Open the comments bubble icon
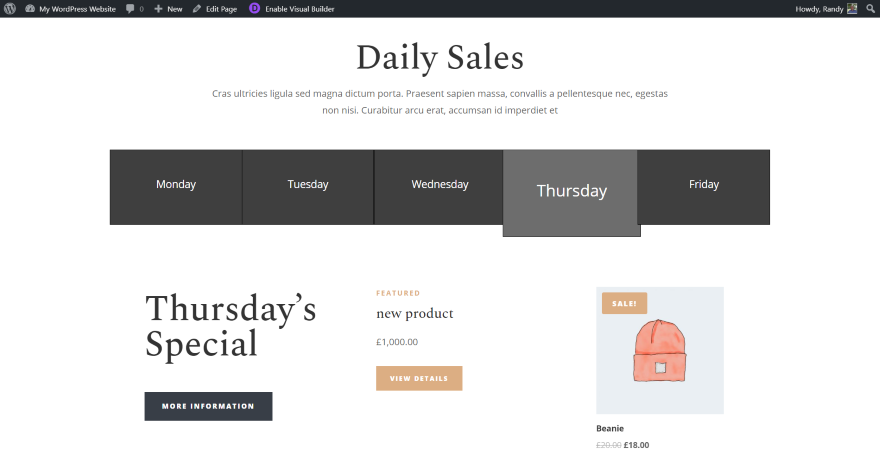This screenshot has height=456, width=880. (x=130, y=9)
